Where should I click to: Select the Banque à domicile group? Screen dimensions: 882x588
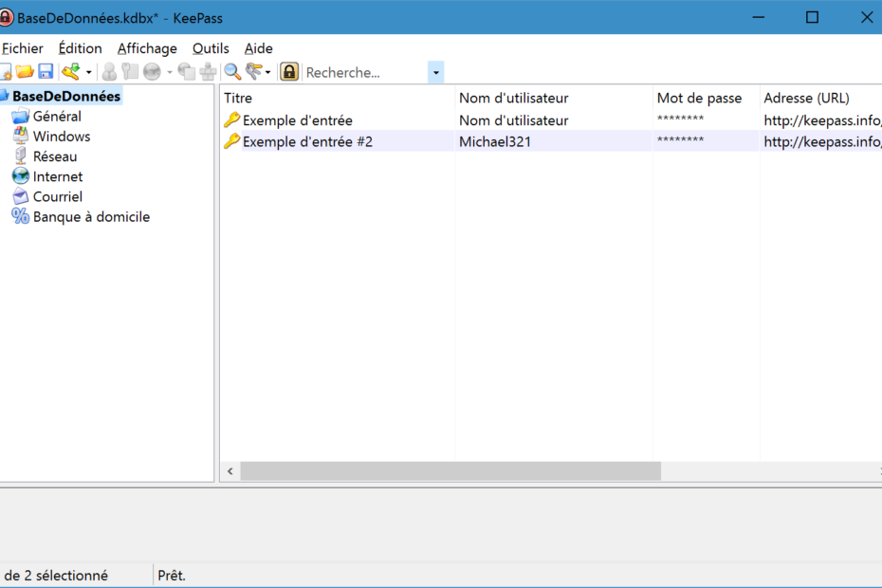(91, 217)
